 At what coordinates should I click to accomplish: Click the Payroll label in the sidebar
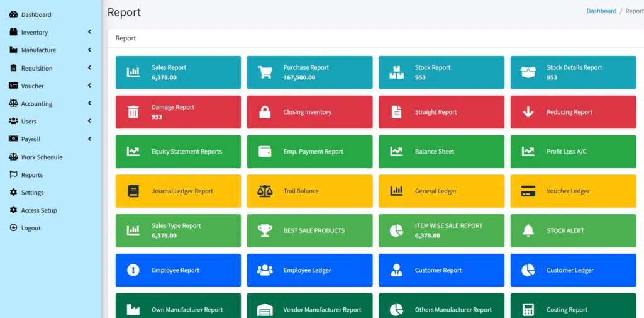click(31, 139)
